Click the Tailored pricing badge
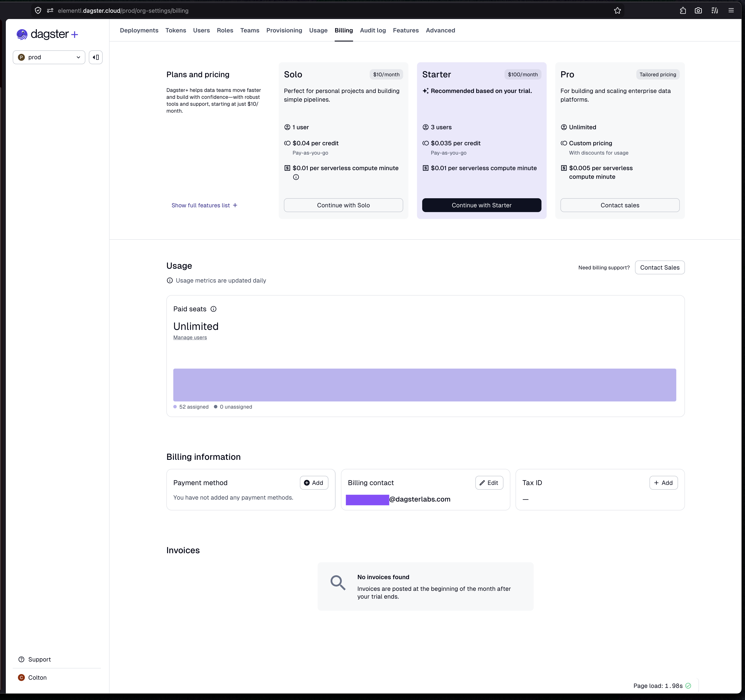Image resolution: width=745 pixels, height=700 pixels. (x=658, y=75)
